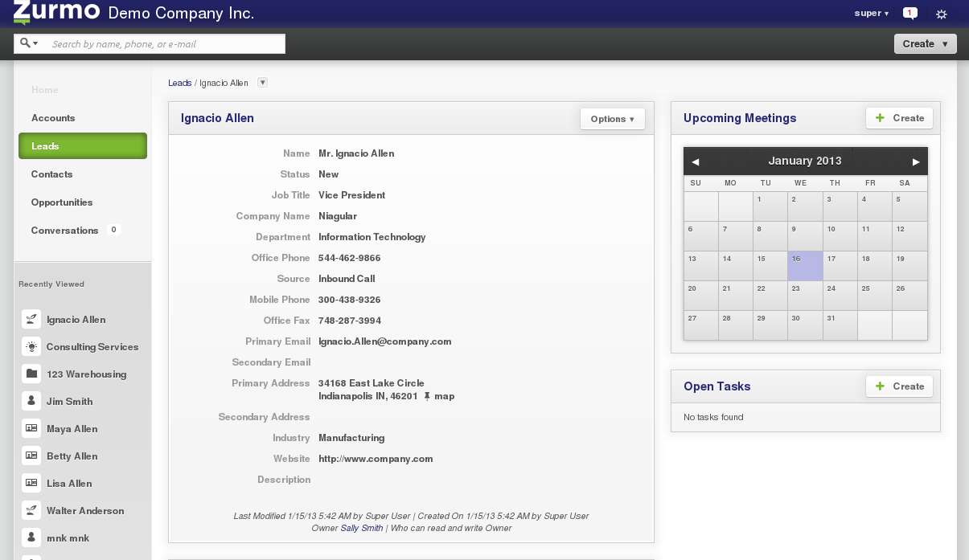Click the Primary Email Ignacio.Allen@company.com
969x560 pixels.
(384, 341)
